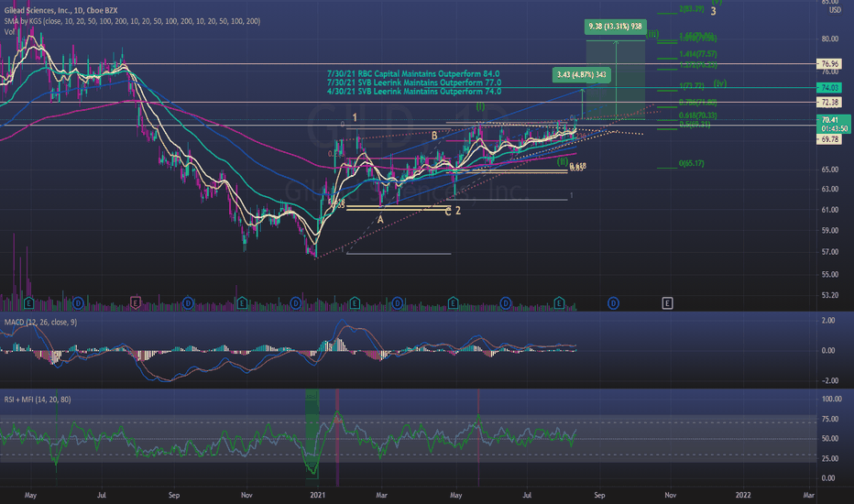Select the RBC Capital Maintains Outperform 84.0 note
This screenshot has height=504, width=854.
point(413,73)
